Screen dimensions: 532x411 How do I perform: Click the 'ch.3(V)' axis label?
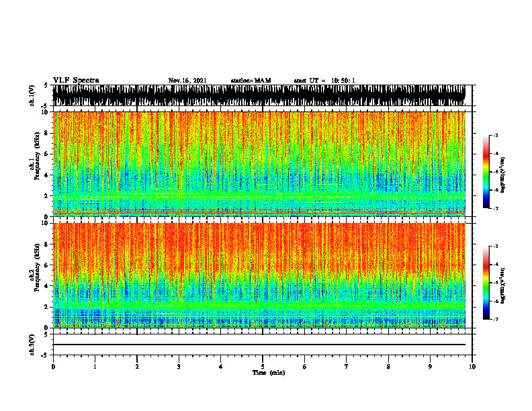coord(32,345)
